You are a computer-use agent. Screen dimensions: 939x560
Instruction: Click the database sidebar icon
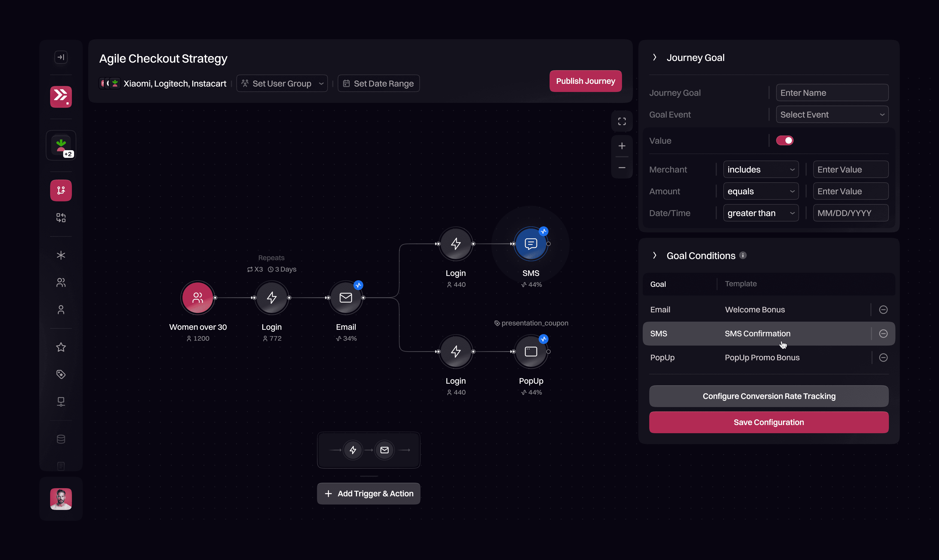point(61,439)
